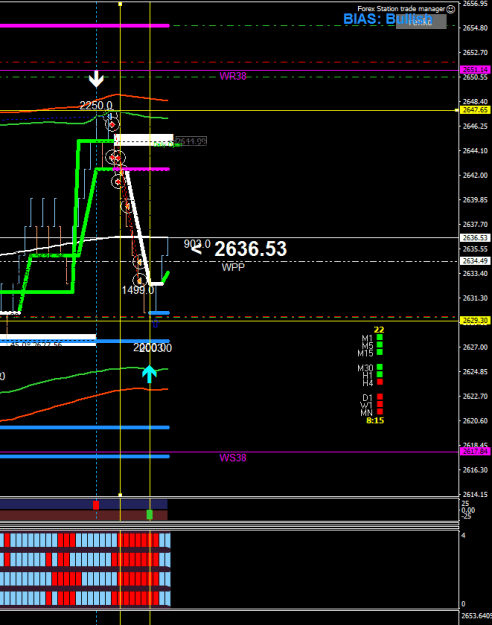Click the yellow 2647.65 price tag
Image resolution: width=492 pixels, height=625 pixels.
pos(475,110)
